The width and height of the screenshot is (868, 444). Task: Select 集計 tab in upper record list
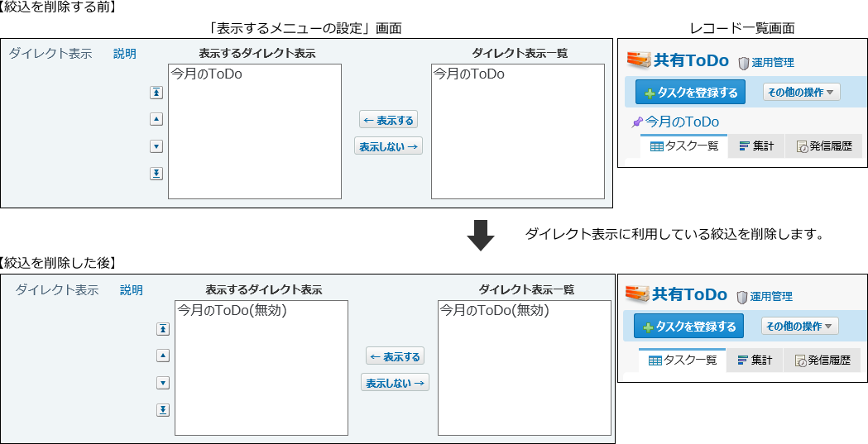(756, 146)
